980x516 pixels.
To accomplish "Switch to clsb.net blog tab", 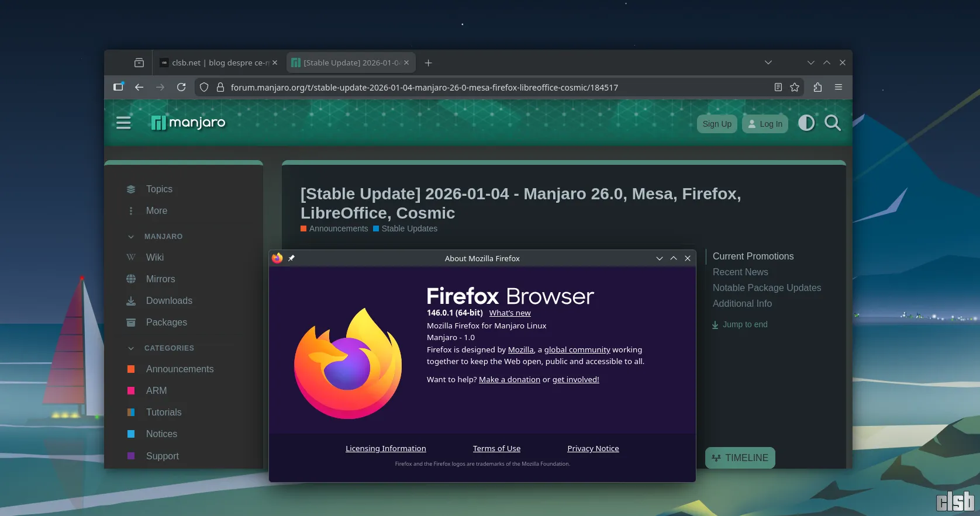I will pos(218,63).
